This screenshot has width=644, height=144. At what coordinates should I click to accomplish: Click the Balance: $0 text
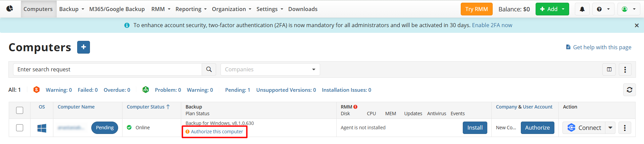coord(514,9)
